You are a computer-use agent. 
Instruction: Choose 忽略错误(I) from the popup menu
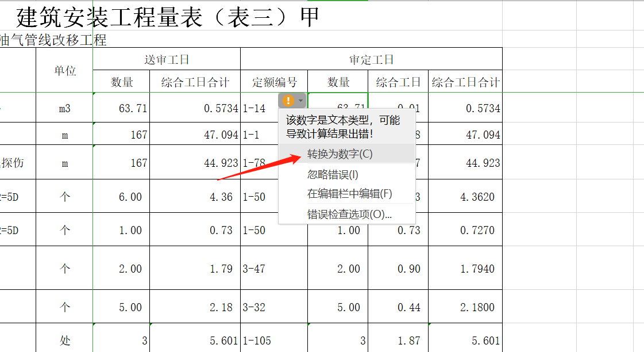point(333,174)
